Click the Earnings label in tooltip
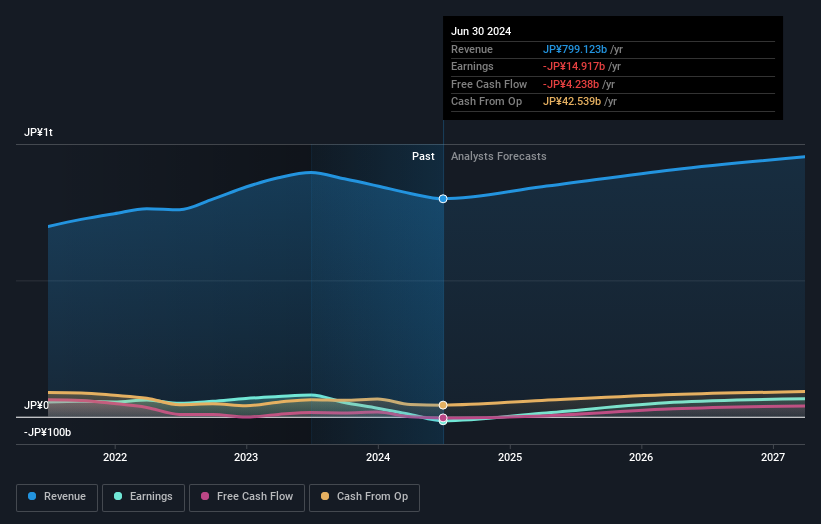 click(472, 66)
